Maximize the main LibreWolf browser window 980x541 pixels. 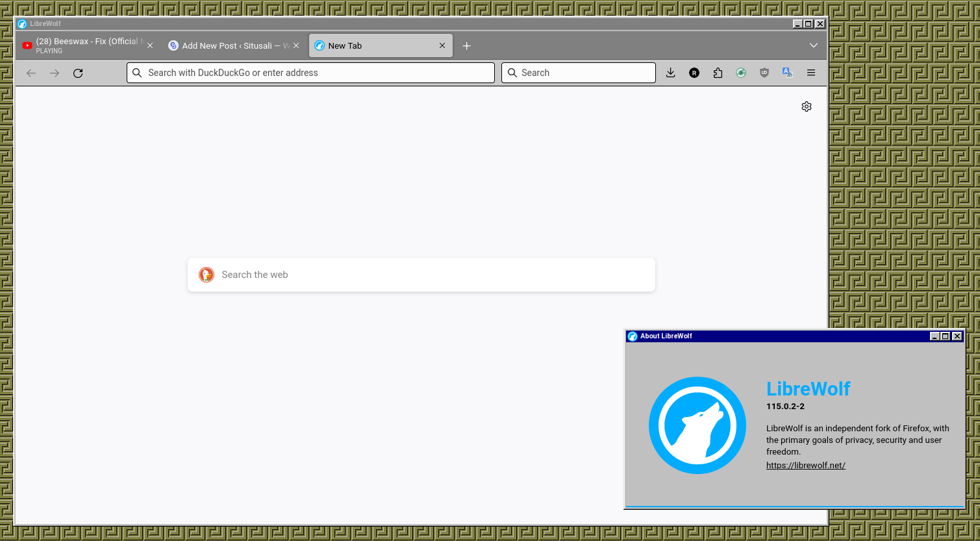tap(809, 23)
